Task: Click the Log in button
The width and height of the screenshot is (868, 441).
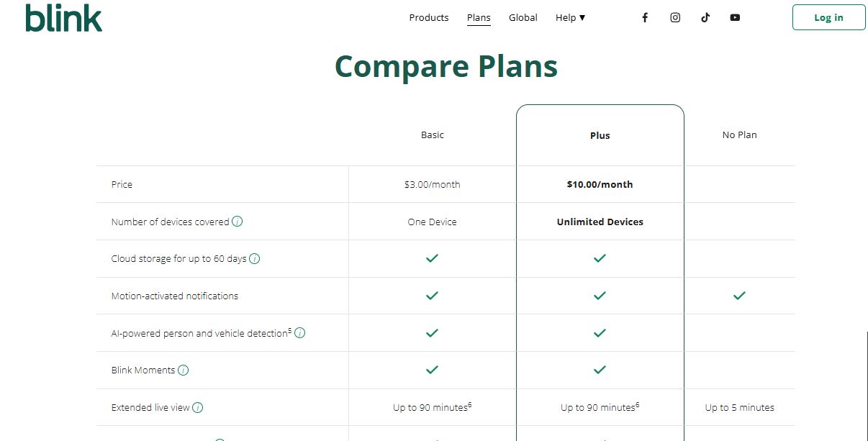Action: coord(828,18)
